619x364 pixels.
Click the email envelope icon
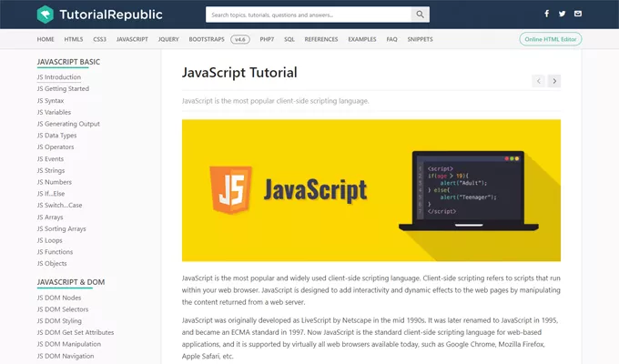point(578,14)
